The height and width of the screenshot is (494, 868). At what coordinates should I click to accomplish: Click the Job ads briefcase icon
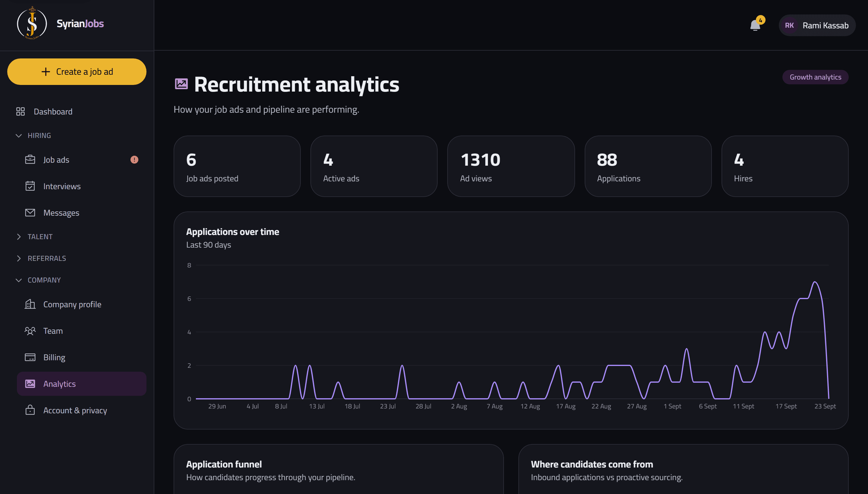click(x=30, y=159)
